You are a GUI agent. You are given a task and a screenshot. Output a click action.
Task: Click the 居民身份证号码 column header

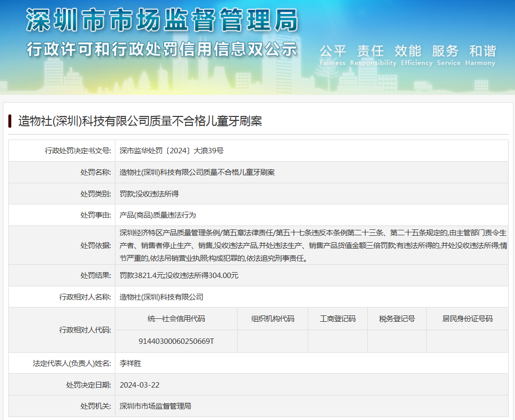(467, 318)
